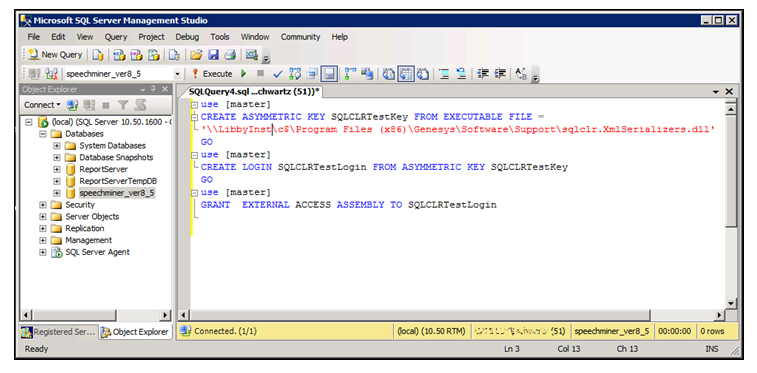Open Activity Monitor from the toolbar
Image resolution: width=757 pixels, height=373 pixels.
(x=252, y=55)
